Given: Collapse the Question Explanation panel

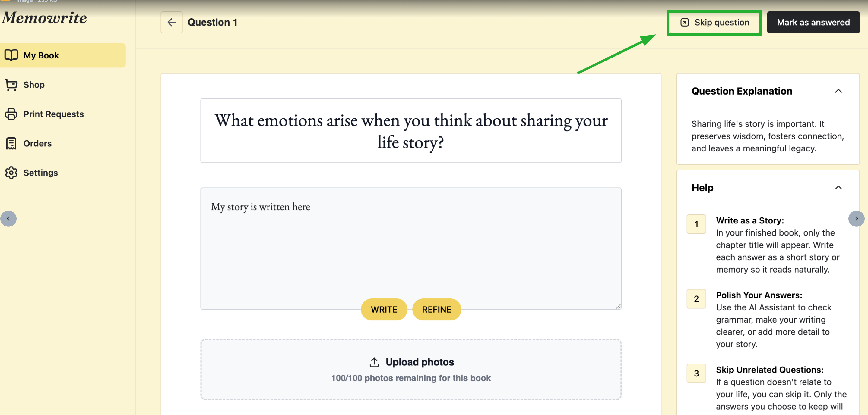Looking at the screenshot, I should pyautogui.click(x=838, y=91).
